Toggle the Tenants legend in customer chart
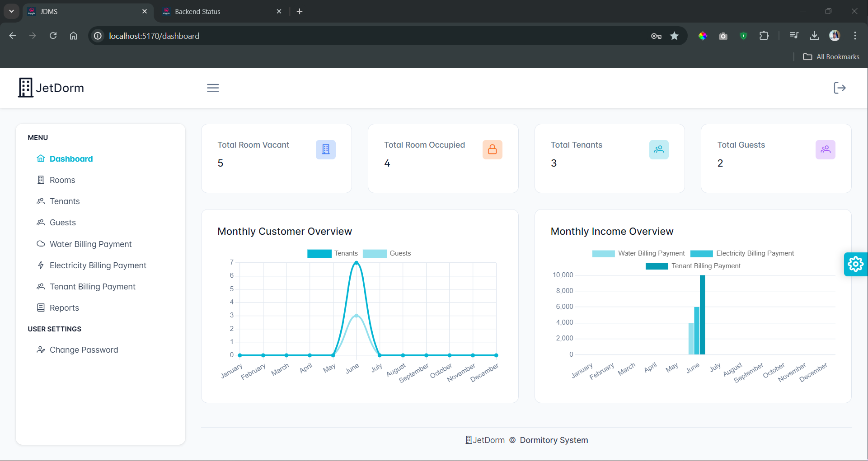 click(x=333, y=253)
